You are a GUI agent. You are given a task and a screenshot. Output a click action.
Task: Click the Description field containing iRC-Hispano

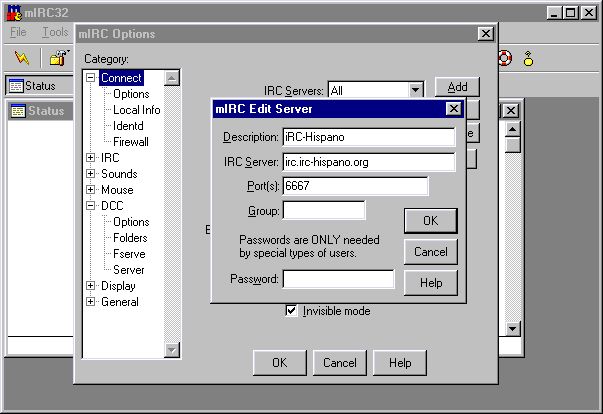369,137
